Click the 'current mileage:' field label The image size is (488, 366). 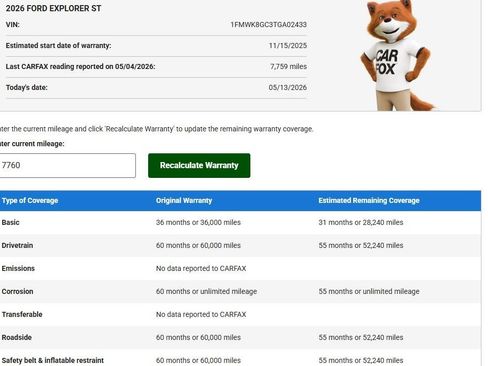(32, 144)
